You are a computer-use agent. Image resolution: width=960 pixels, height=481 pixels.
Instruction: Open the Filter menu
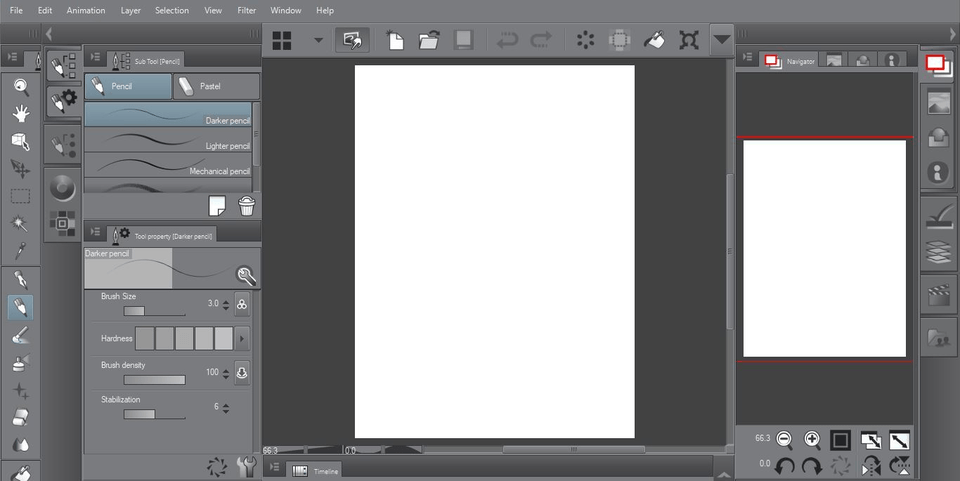click(x=247, y=10)
